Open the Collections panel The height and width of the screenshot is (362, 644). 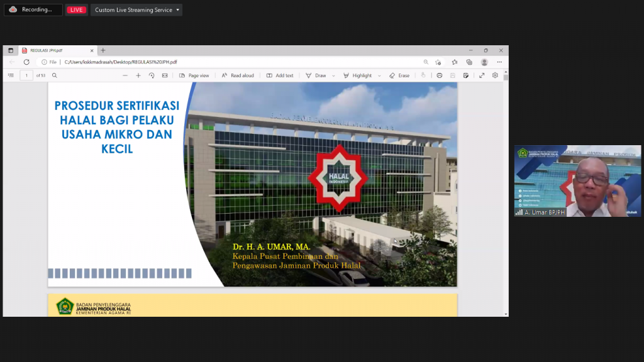click(x=469, y=62)
